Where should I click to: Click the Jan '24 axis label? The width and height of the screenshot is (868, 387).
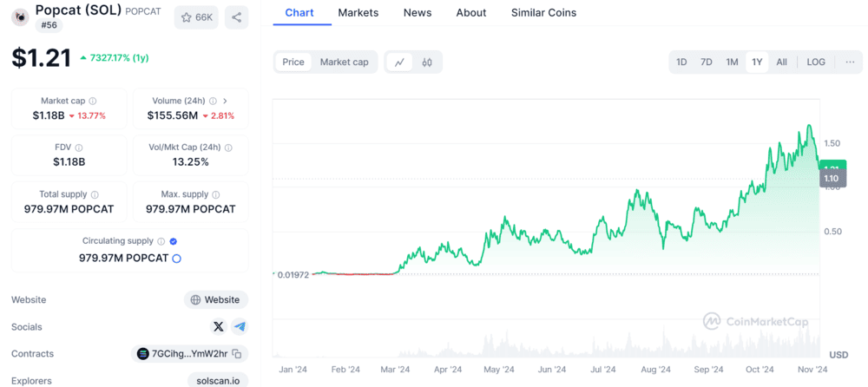(x=293, y=370)
